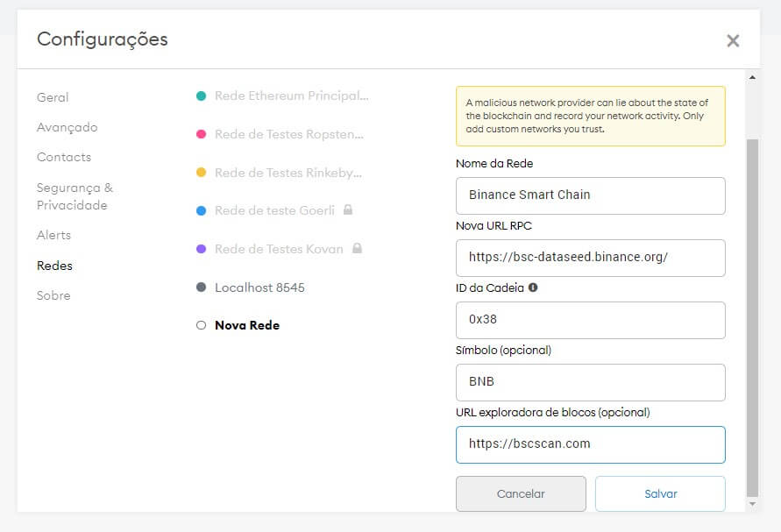Viewport: 781px width, 532px height.
Task: Click the pink dot for Rede de Testes Ropsten
Action: (202, 134)
